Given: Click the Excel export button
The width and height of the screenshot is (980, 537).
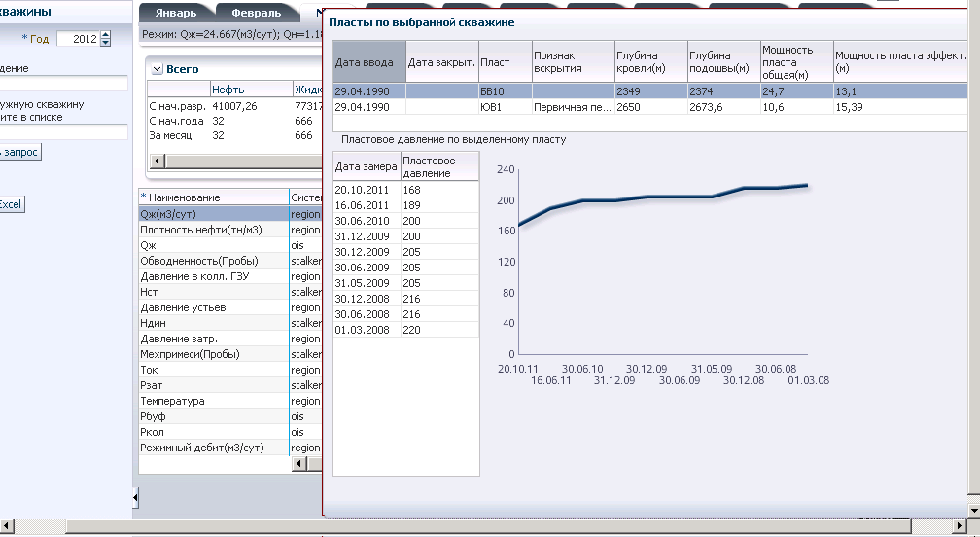Looking at the screenshot, I should click(11, 204).
